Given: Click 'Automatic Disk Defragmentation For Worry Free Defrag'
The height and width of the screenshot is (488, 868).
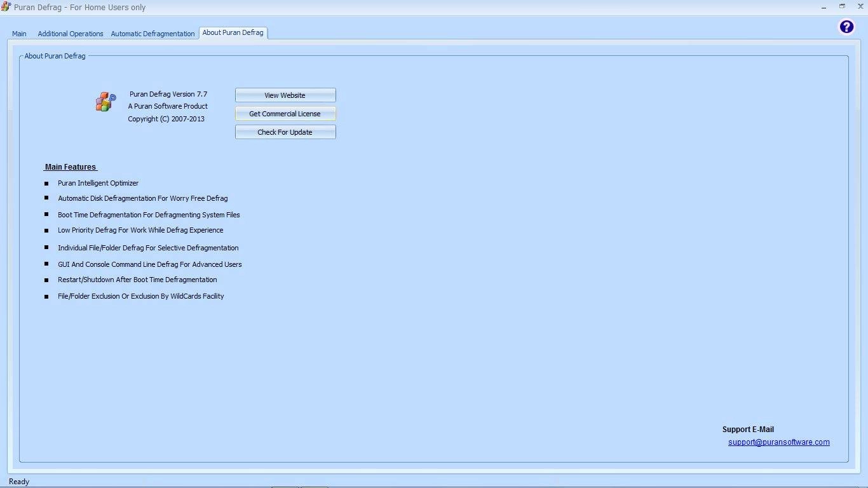Looking at the screenshot, I should coord(142,198).
